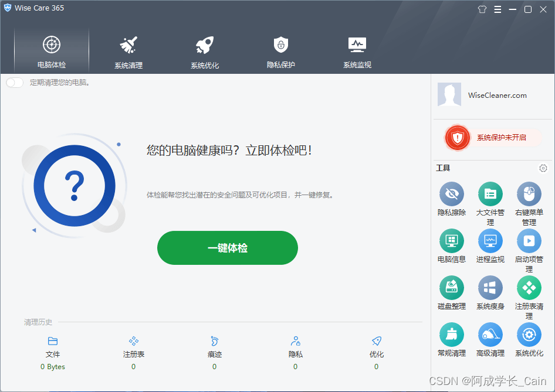Image resolution: width=555 pixels, height=392 pixels.
Task: Click the 体检能帮您找出 description text
Action: pos(240,195)
